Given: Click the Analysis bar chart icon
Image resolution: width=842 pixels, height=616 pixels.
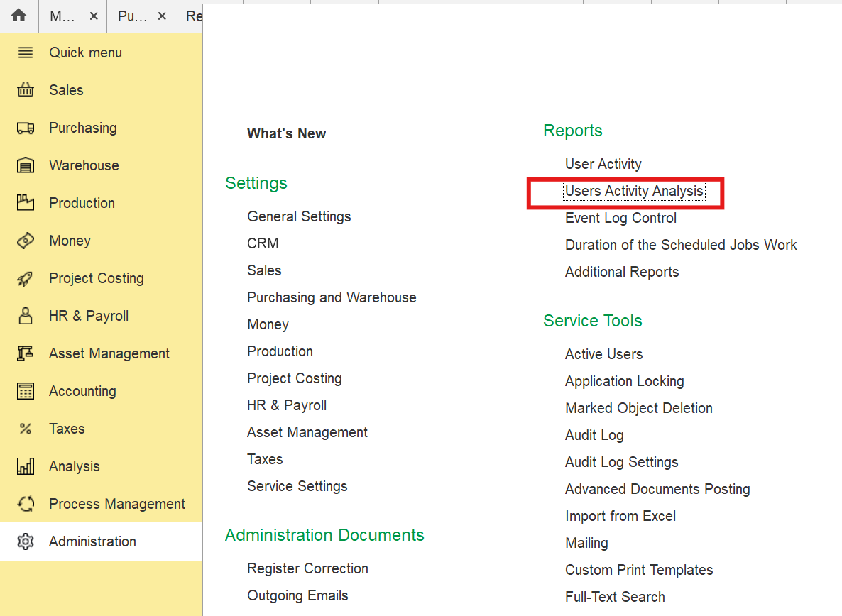Looking at the screenshot, I should point(26,466).
